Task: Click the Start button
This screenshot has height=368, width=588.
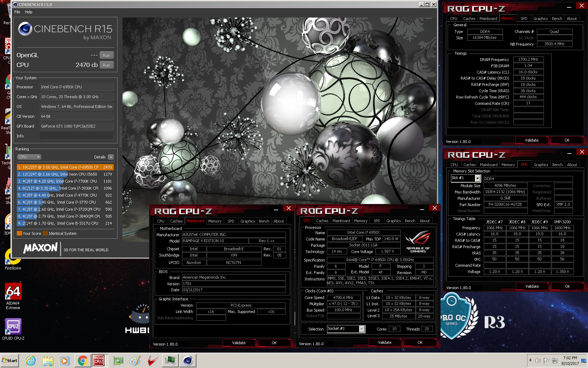Action: tap(10, 360)
